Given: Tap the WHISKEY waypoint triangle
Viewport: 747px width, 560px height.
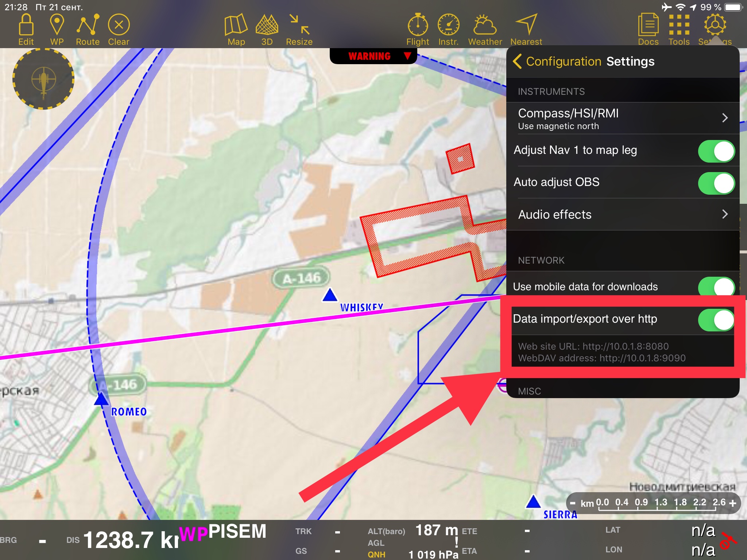Looking at the screenshot, I should pyautogui.click(x=330, y=295).
